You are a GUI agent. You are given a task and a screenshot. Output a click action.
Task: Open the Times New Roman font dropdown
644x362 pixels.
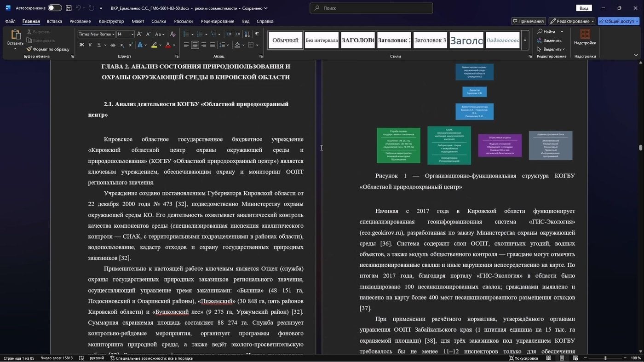pyautogui.click(x=96, y=34)
